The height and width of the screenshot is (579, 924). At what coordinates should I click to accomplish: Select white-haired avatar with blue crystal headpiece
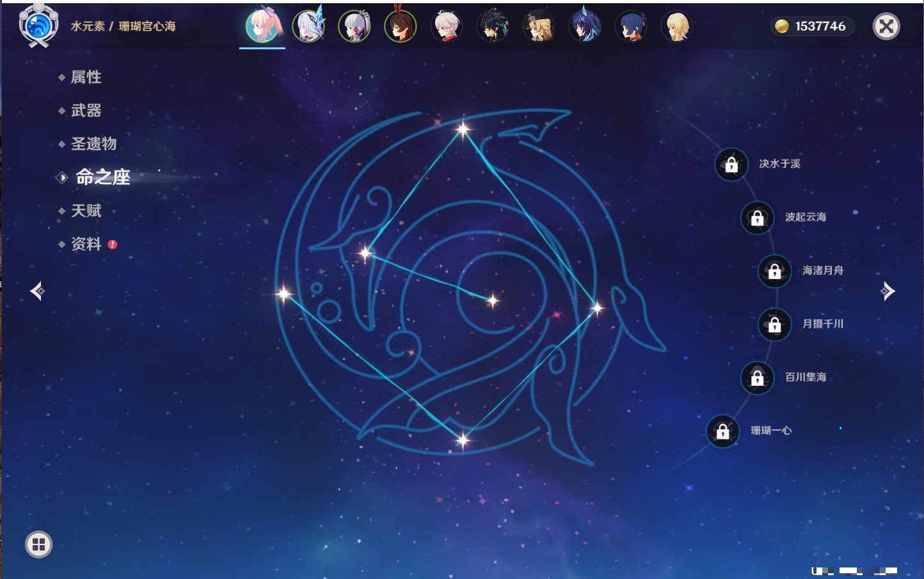(x=308, y=26)
